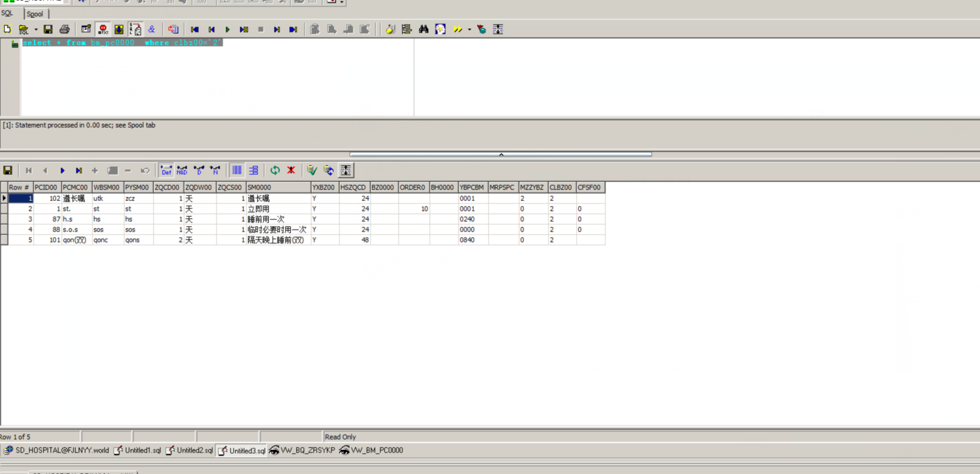Click the HSZQCD column header

click(354, 188)
